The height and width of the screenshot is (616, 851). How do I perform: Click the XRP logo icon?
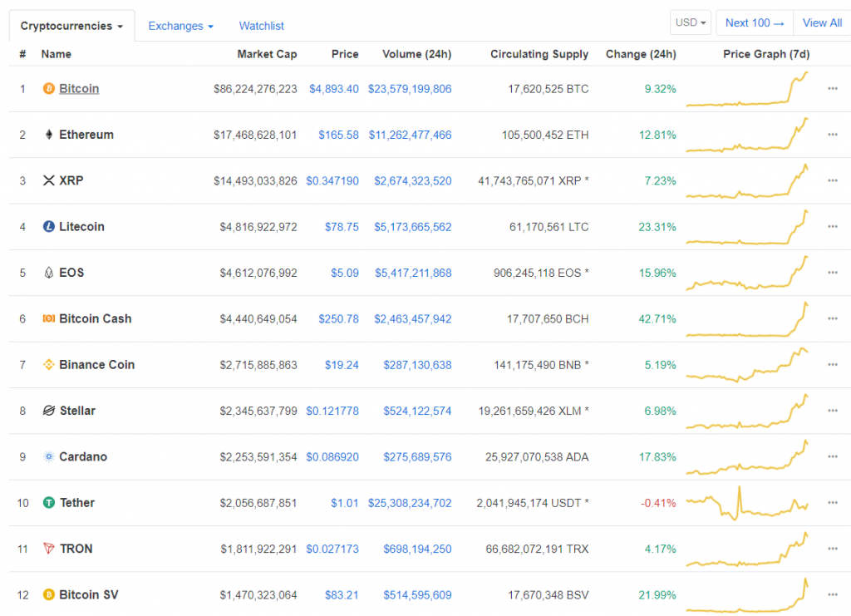coord(47,180)
